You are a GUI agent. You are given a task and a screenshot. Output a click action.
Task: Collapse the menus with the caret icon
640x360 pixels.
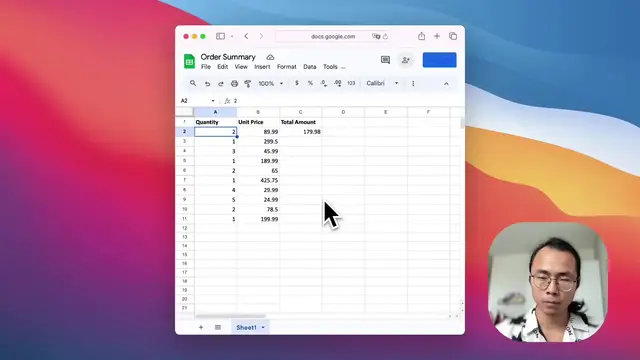(446, 84)
